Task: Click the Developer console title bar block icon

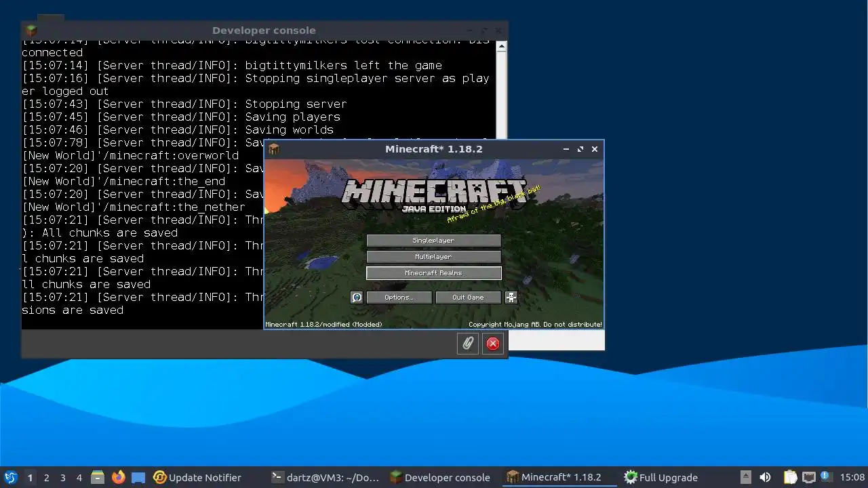Action: 31,30
